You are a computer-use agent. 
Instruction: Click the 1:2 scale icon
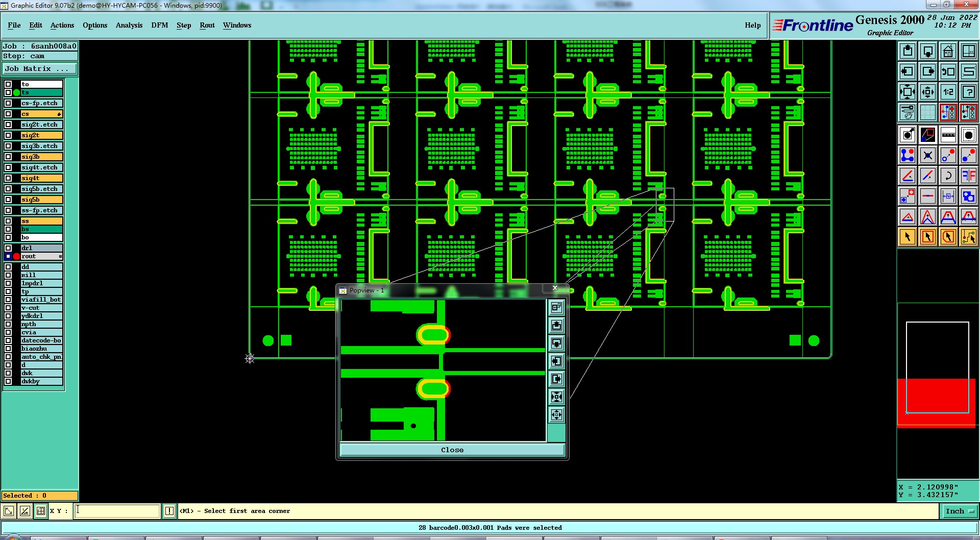click(948, 92)
